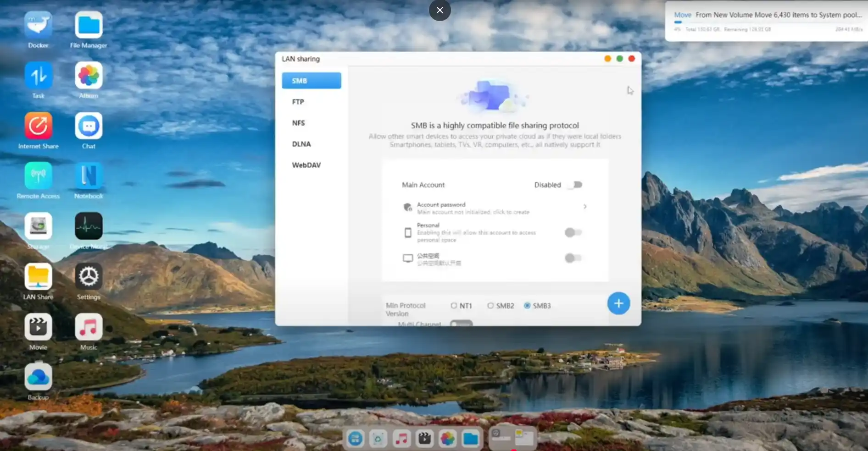Open the recycle bin in dock
This screenshot has width=868, height=451.
point(378,439)
